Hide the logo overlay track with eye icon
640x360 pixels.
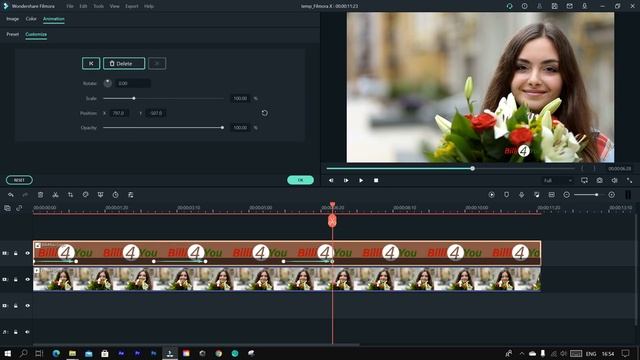27,253
